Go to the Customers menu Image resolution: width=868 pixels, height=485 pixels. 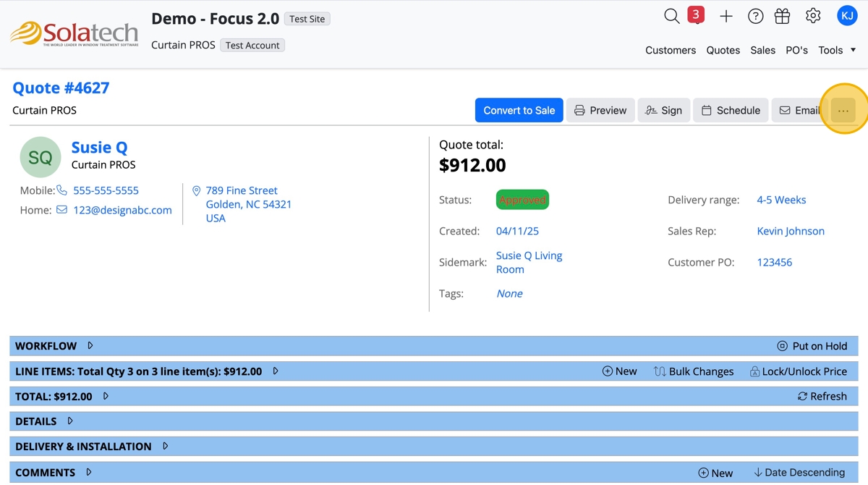coord(671,50)
